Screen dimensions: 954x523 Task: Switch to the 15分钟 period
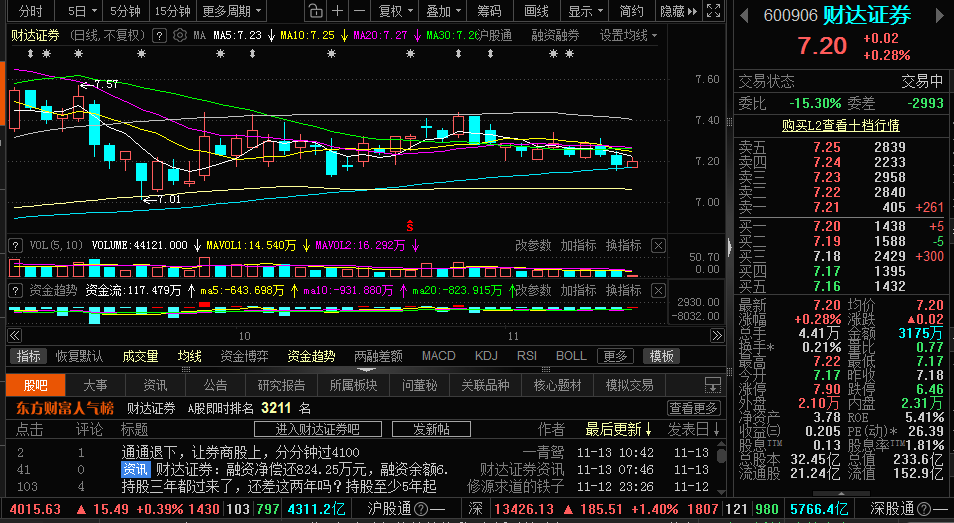click(x=172, y=11)
